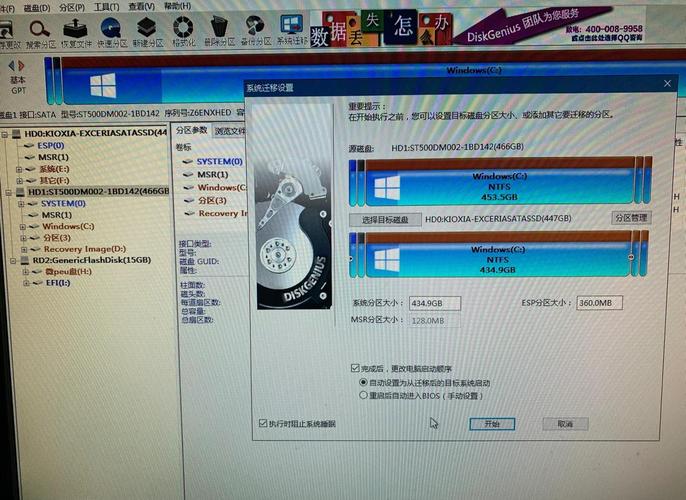
Task: Open the 数据丢失怎么办 banner ad
Action: (381, 29)
